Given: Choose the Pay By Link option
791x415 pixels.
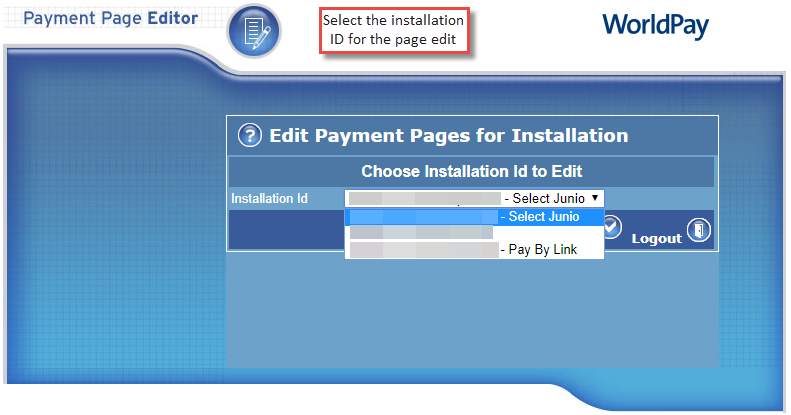Looking at the screenshot, I should [474, 250].
